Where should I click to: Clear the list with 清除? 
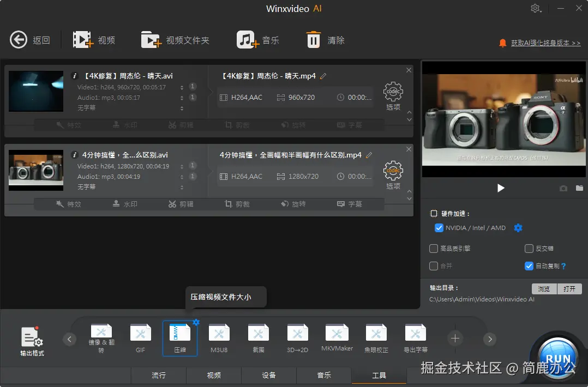325,40
